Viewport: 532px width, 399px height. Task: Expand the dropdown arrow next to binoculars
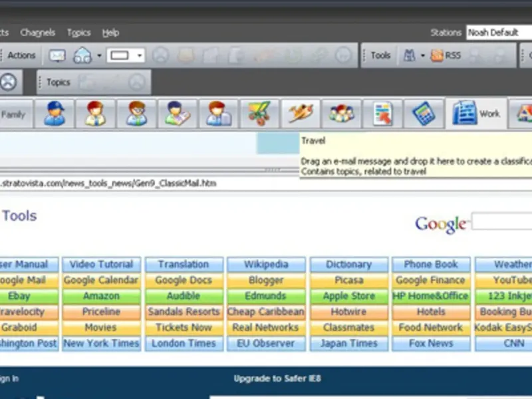[x=423, y=55]
